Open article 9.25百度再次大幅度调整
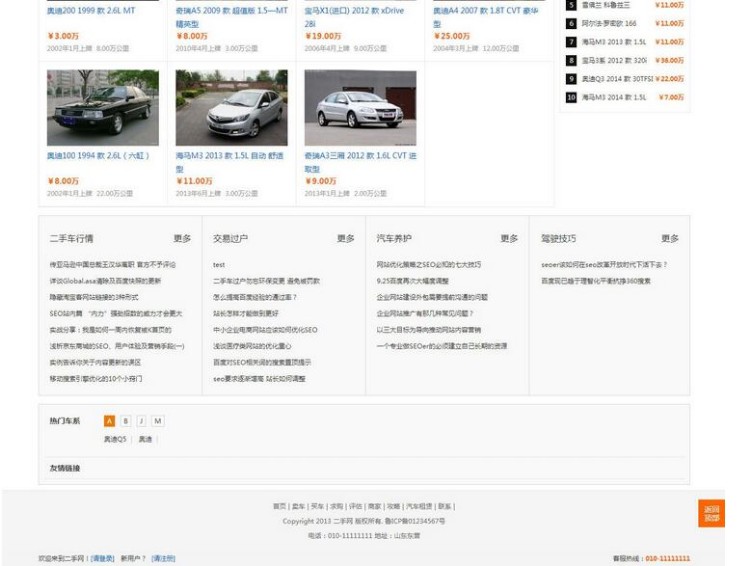 point(412,281)
